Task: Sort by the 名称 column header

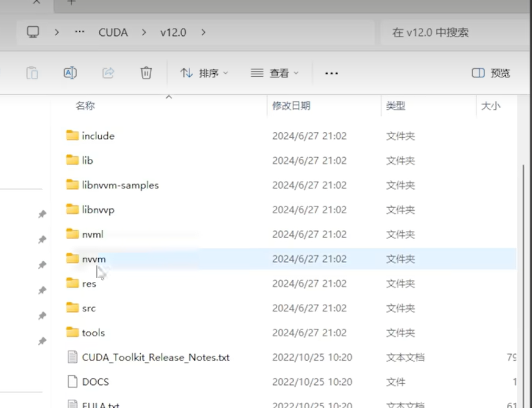Action: [x=85, y=106]
